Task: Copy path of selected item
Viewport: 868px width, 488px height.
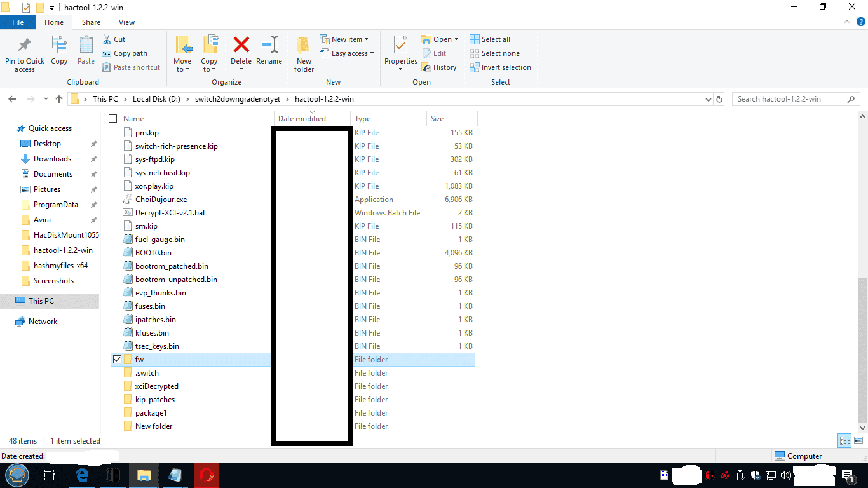Action: [x=125, y=53]
